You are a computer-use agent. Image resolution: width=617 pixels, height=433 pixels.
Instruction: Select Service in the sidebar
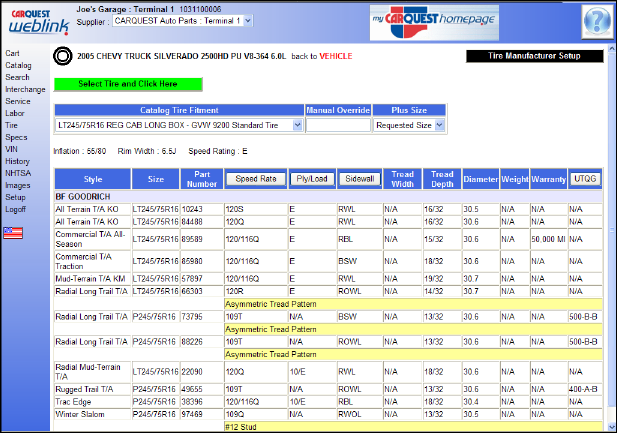coord(18,101)
